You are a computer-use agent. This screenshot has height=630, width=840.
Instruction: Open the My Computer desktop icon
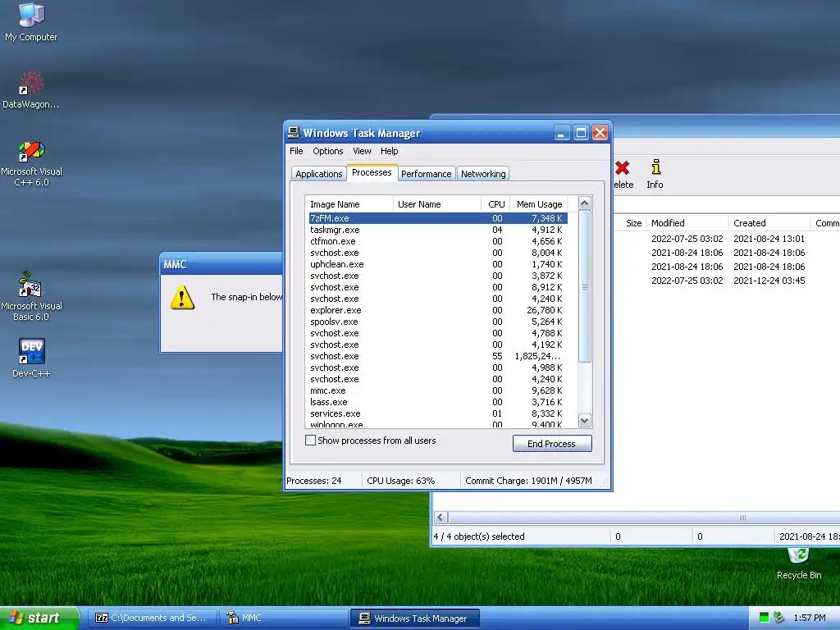31,21
